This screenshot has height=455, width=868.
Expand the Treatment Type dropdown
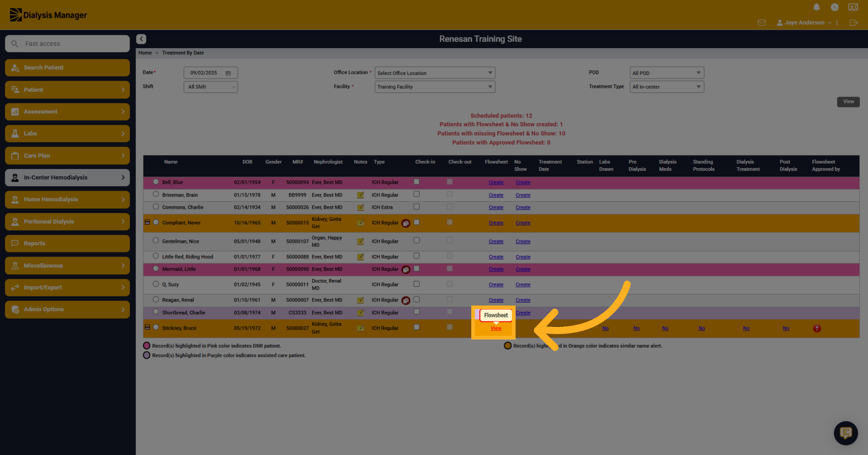[667, 87]
